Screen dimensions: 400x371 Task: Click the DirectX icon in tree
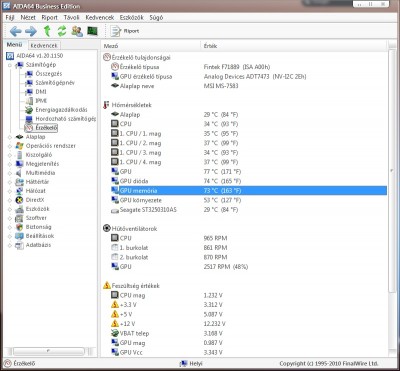pyautogui.click(x=20, y=200)
